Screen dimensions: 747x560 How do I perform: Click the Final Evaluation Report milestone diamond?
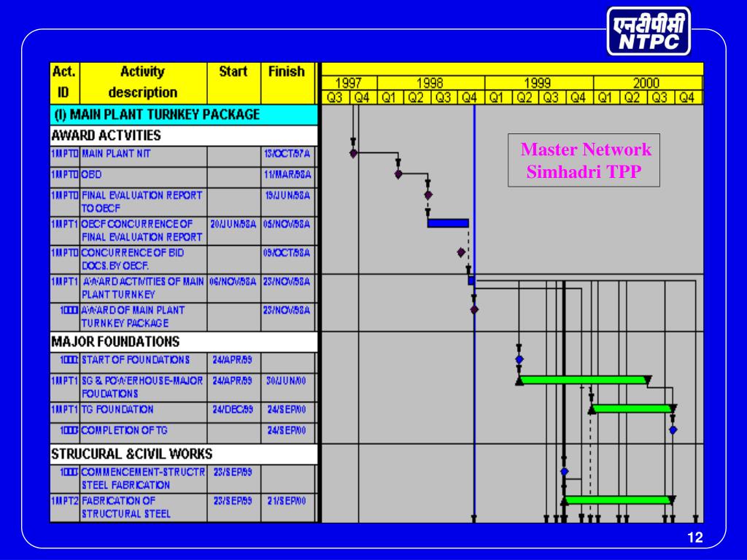pyautogui.click(x=427, y=195)
